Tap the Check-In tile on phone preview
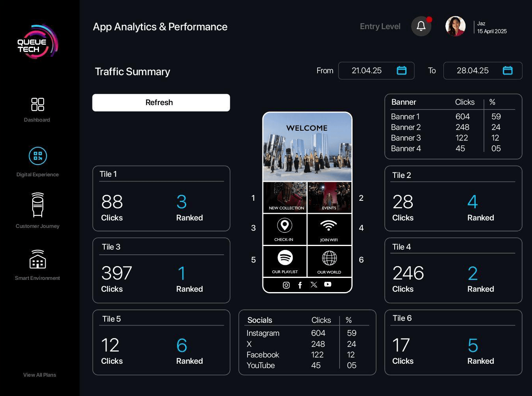This screenshot has width=532, height=396. [284, 229]
